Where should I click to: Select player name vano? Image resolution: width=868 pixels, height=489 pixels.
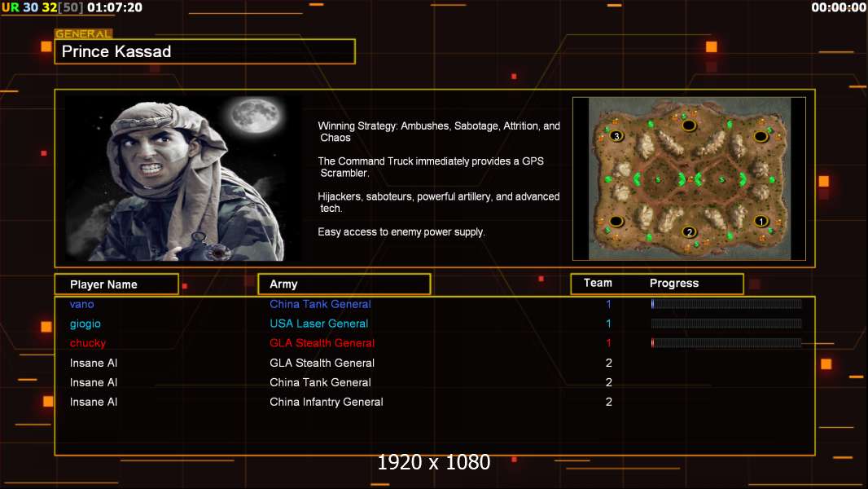click(82, 304)
